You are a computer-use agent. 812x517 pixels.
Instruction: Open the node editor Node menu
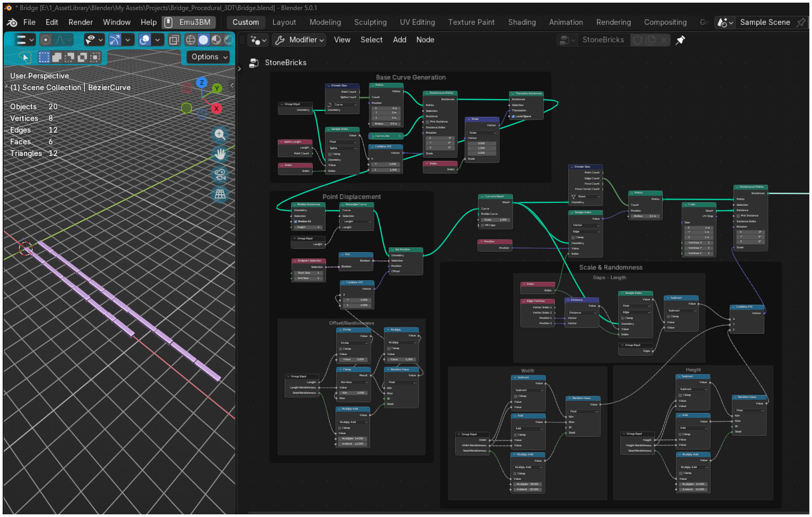[x=425, y=40]
